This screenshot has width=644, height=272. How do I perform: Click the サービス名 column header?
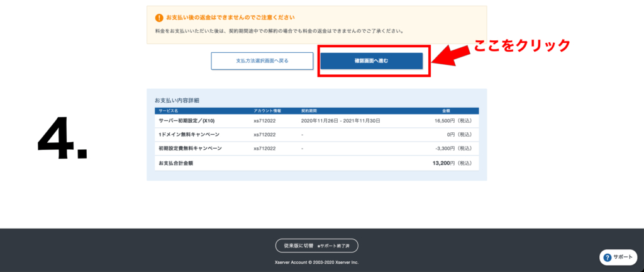point(168,111)
